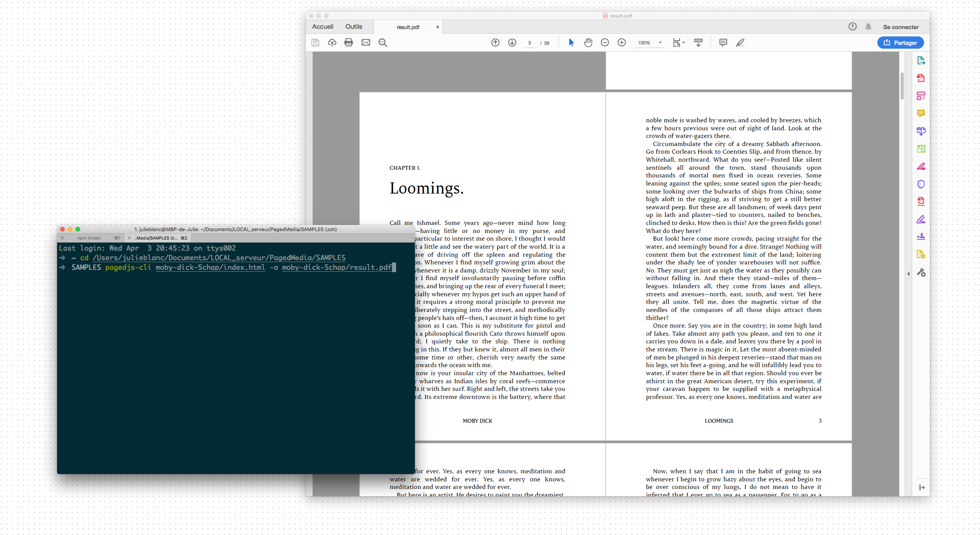Switch to the npm (node) terminal tab

click(89, 238)
